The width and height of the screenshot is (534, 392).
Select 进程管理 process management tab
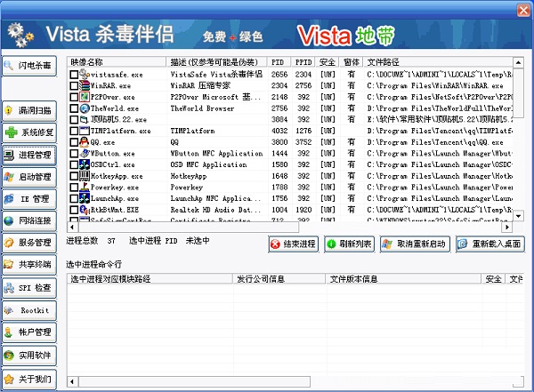click(x=29, y=156)
